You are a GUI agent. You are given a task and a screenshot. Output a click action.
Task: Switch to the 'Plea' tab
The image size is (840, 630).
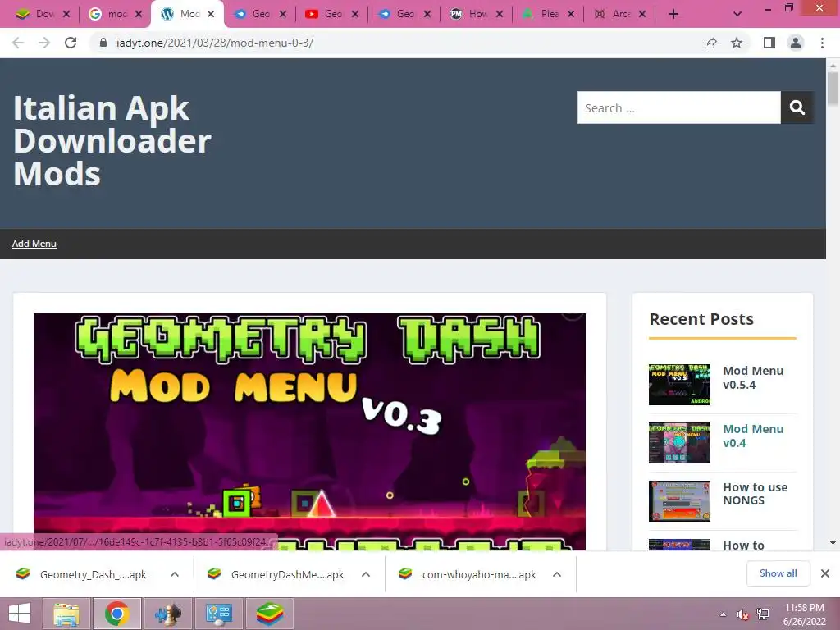[x=549, y=15]
